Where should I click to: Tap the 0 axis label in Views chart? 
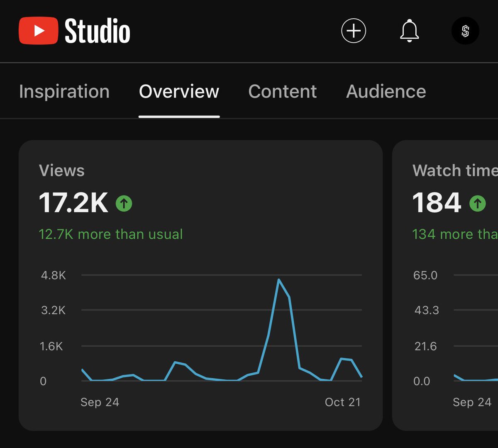43,381
